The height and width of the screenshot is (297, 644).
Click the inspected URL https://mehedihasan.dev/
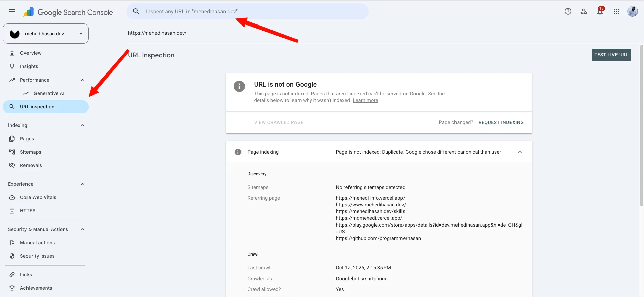[x=157, y=33]
